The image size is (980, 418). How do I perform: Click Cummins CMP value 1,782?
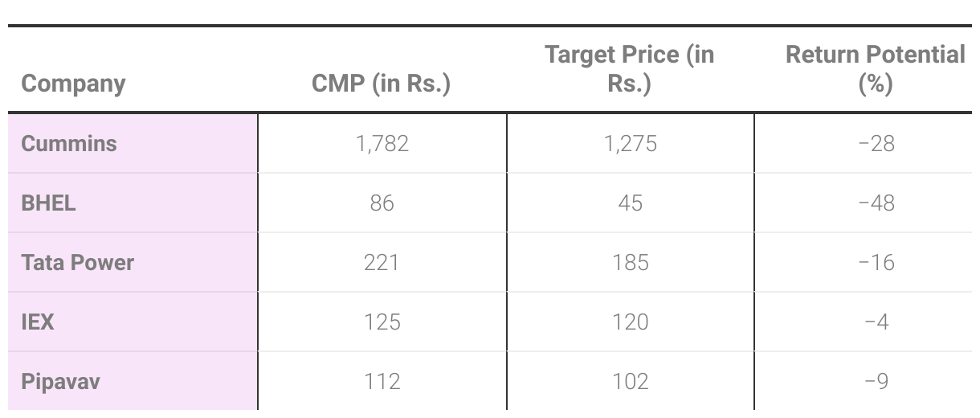(x=382, y=144)
